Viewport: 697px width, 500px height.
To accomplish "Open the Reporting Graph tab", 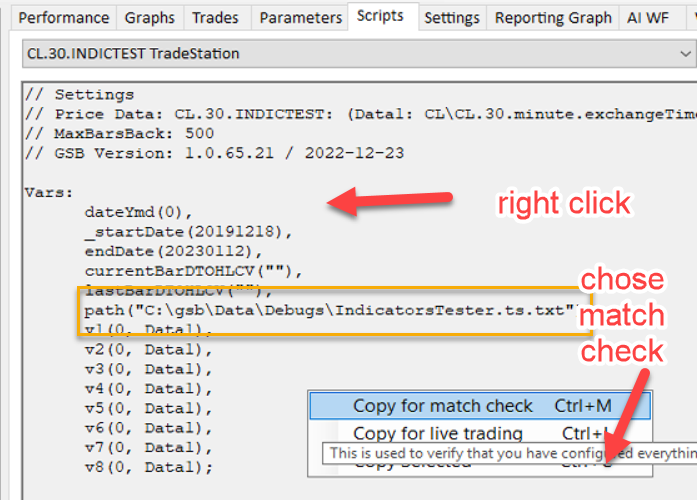I will pyautogui.click(x=553, y=18).
